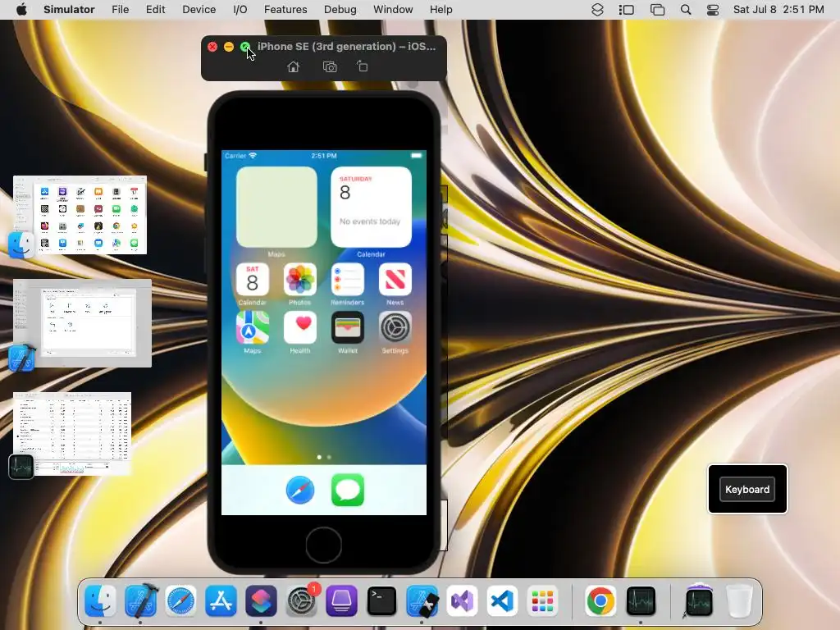Tap the second home screen page dot
The height and width of the screenshot is (630, 840).
click(329, 457)
